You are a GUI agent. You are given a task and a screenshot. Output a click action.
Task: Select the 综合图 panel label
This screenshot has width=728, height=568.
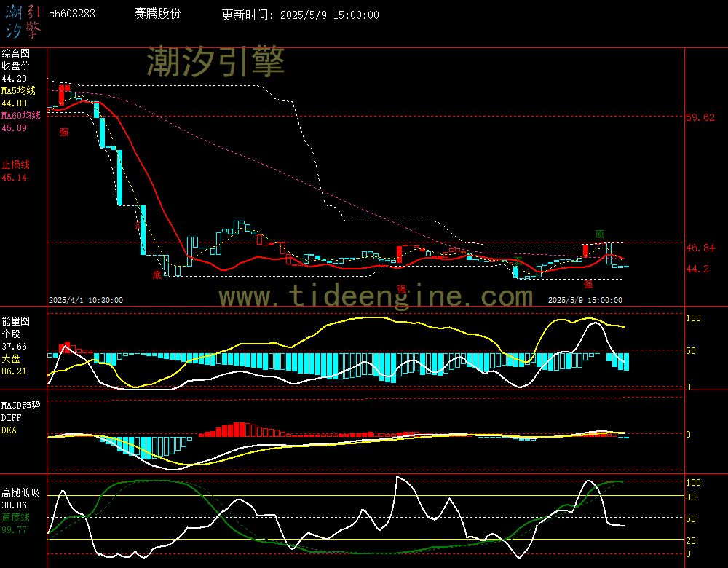(15, 53)
